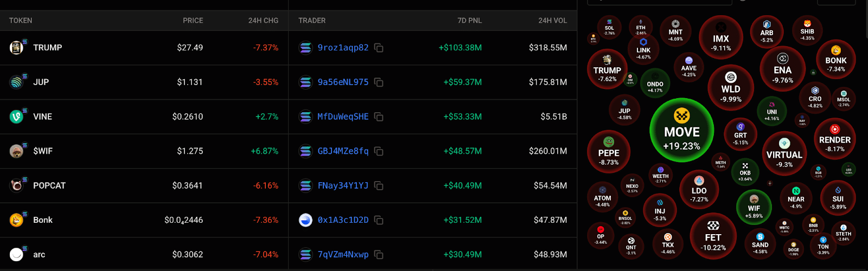Screen dimensions: 868x271
Task: Click the TRUMP token icon in table
Action: pos(17,48)
